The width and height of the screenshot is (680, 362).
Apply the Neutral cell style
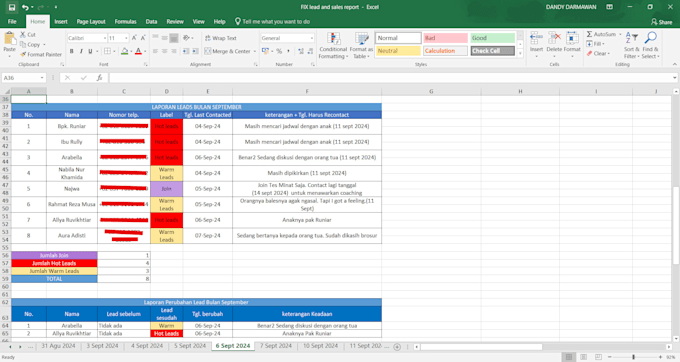[398, 51]
